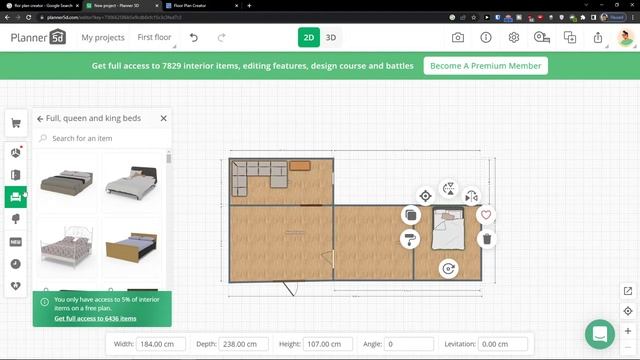Open My projects
This screenshot has height=360, width=640.
(x=103, y=38)
